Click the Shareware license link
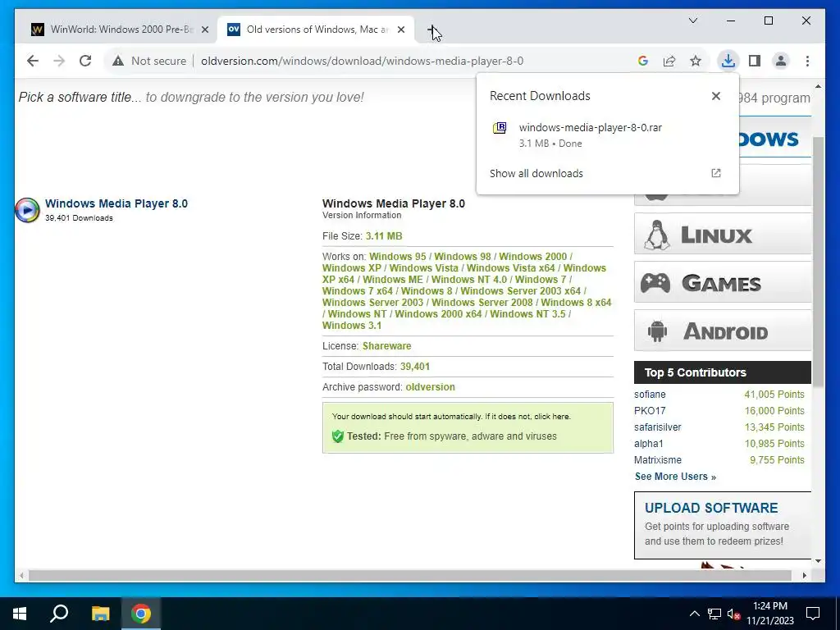Screen dimensions: 840x630 tap(387, 346)
